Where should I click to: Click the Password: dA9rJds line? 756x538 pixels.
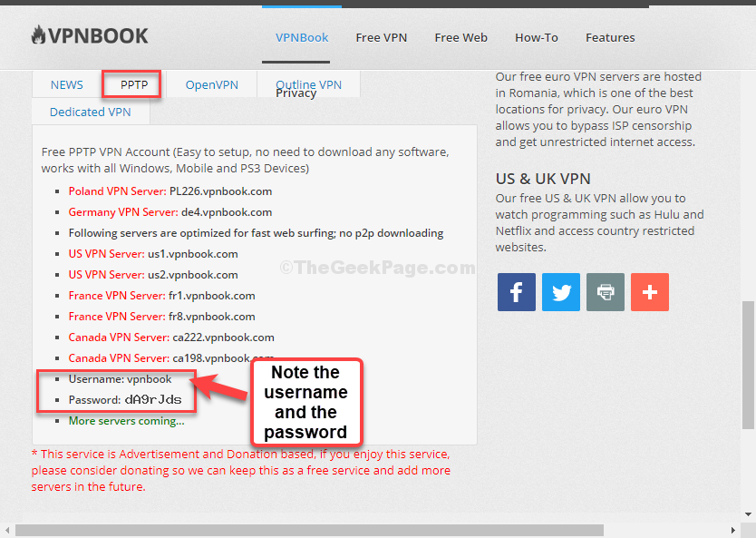click(125, 399)
